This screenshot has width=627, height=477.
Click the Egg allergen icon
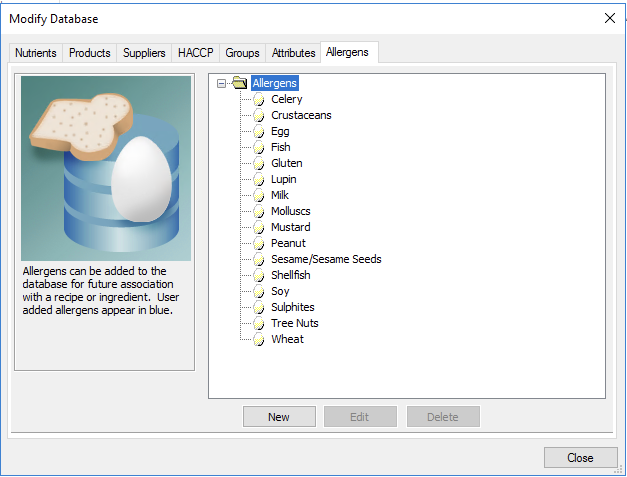(x=259, y=131)
